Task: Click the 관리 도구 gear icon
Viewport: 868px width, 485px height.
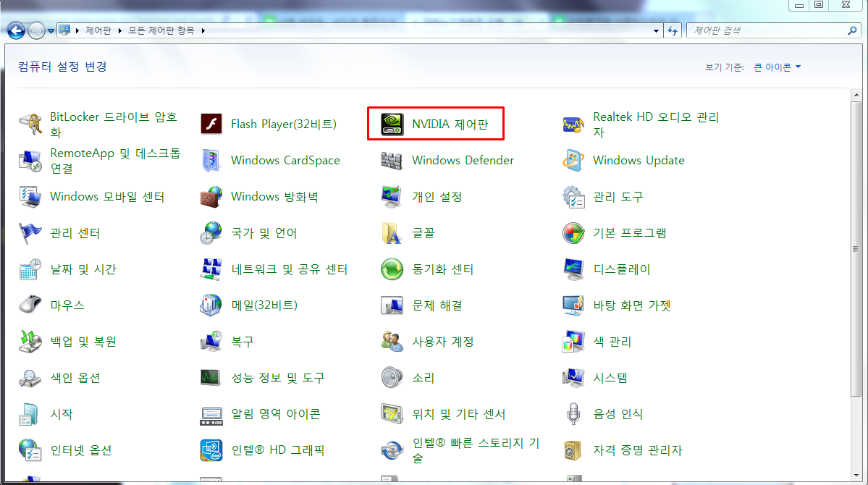Action: coord(573,197)
